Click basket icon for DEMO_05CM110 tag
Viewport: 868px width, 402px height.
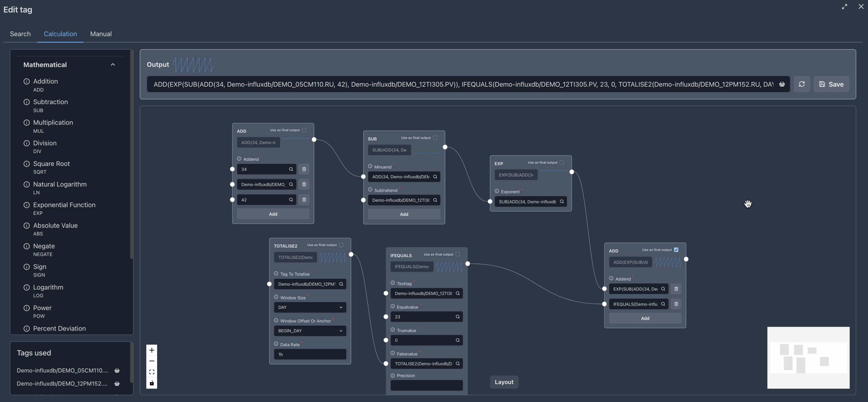tap(117, 370)
